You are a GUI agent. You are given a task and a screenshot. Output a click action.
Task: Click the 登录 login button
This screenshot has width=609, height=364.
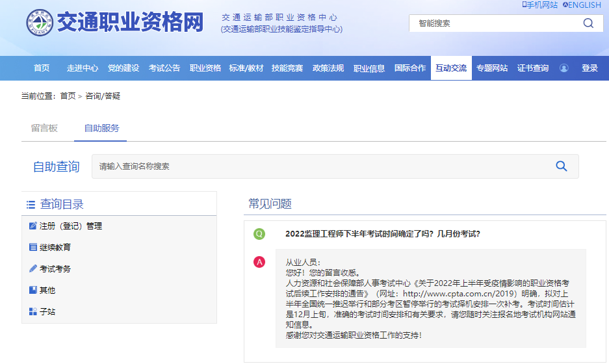point(590,68)
